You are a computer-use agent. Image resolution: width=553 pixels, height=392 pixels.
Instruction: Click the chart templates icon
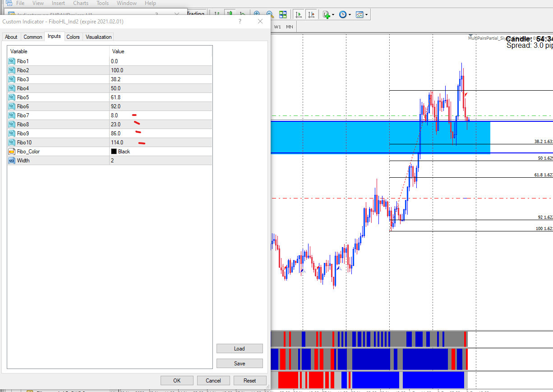coord(359,14)
